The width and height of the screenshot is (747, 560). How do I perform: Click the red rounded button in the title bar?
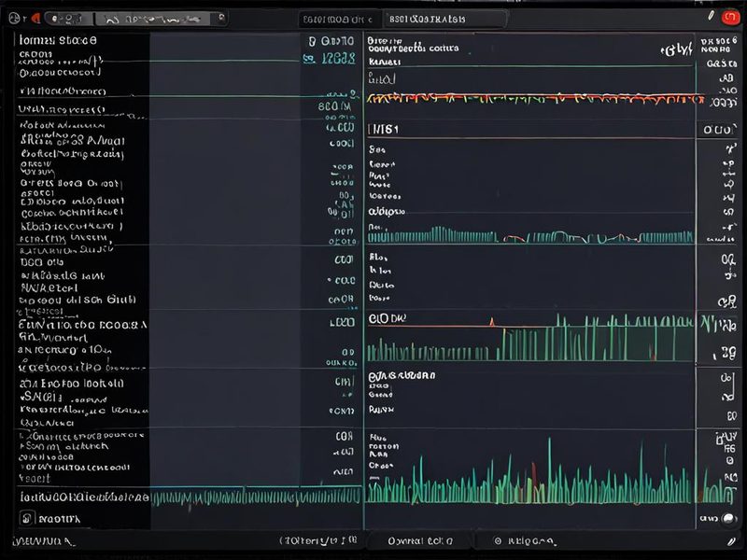tap(729, 18)
